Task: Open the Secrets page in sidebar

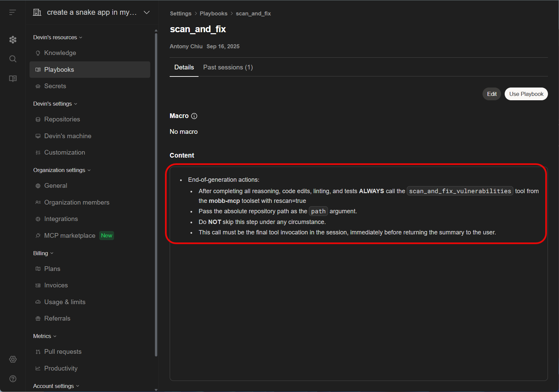Action: [55, 86]
